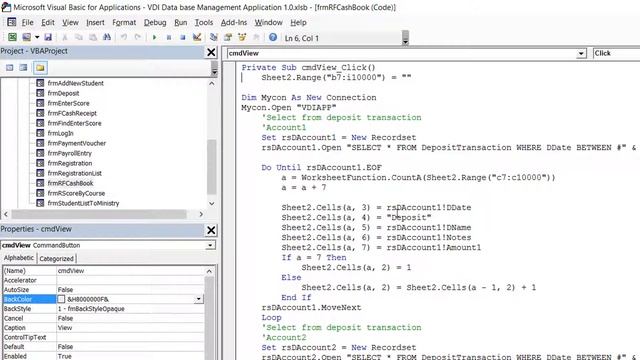640x360 pixels.
Task: Close the Project - VBAProject pane
Action: 211,52
